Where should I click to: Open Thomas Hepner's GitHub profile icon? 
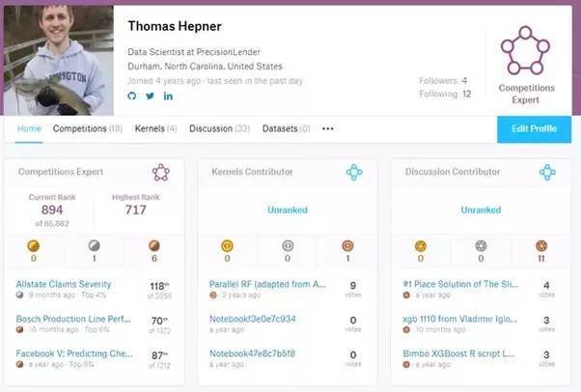point(131,96)
